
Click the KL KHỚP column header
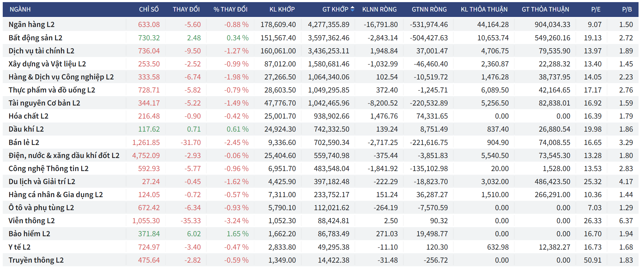282,9
